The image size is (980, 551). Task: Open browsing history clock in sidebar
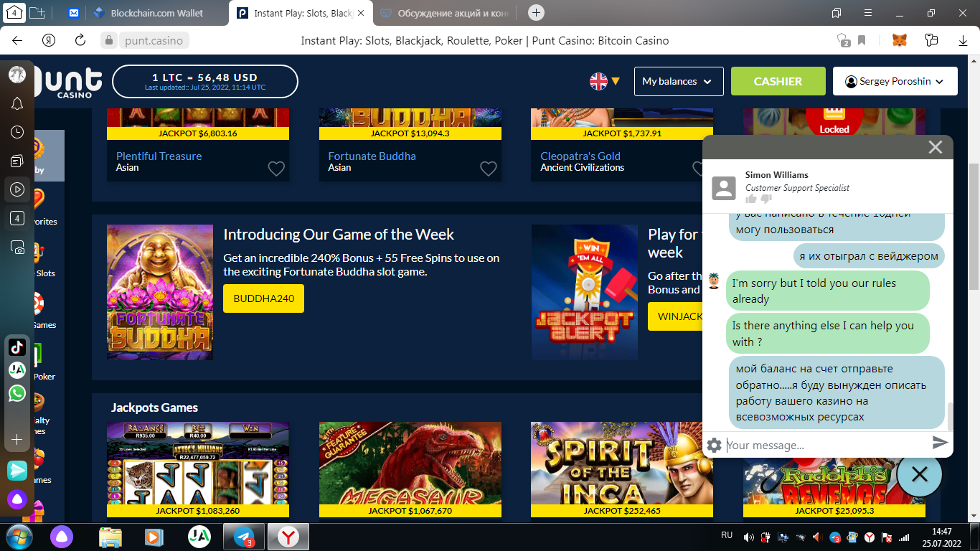click(17, 132)
